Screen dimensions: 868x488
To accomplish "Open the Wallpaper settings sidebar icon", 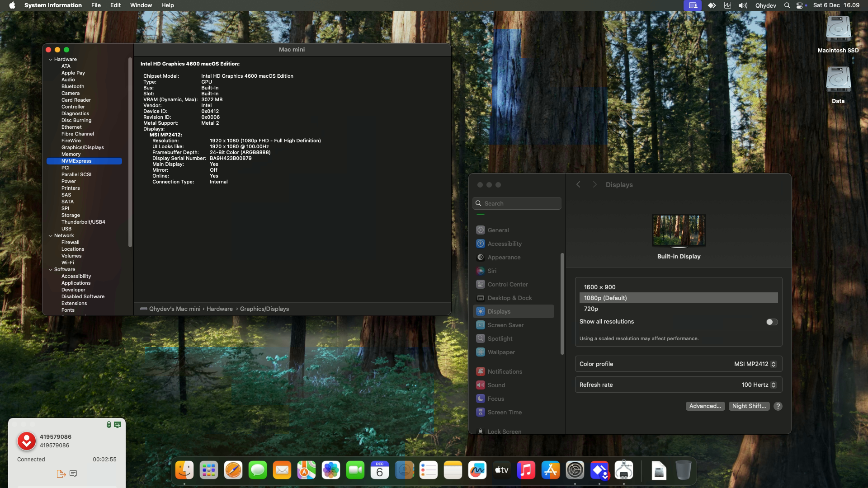I will click(x=480, y=352).
